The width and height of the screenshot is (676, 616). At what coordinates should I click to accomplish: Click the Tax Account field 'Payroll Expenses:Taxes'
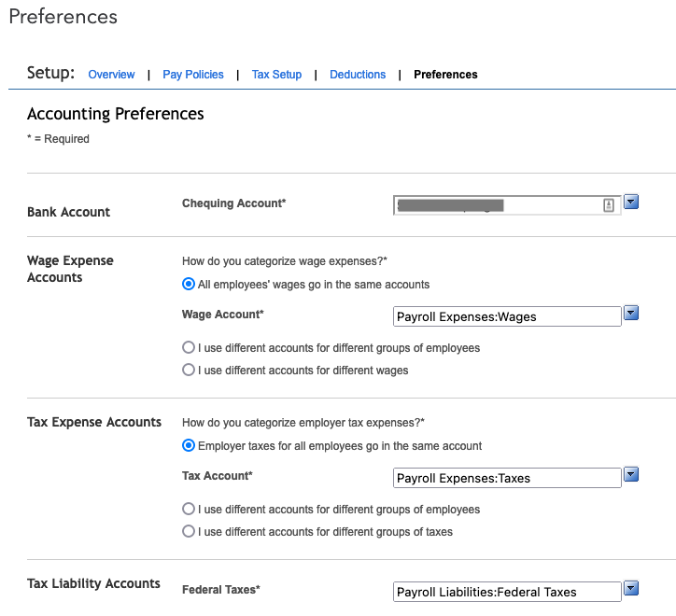[507, 478]
